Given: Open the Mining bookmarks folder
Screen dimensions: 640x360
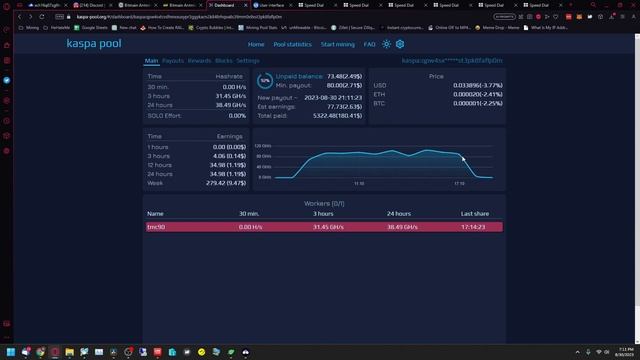Looking at the screenshot, I should tap(29, 28).
